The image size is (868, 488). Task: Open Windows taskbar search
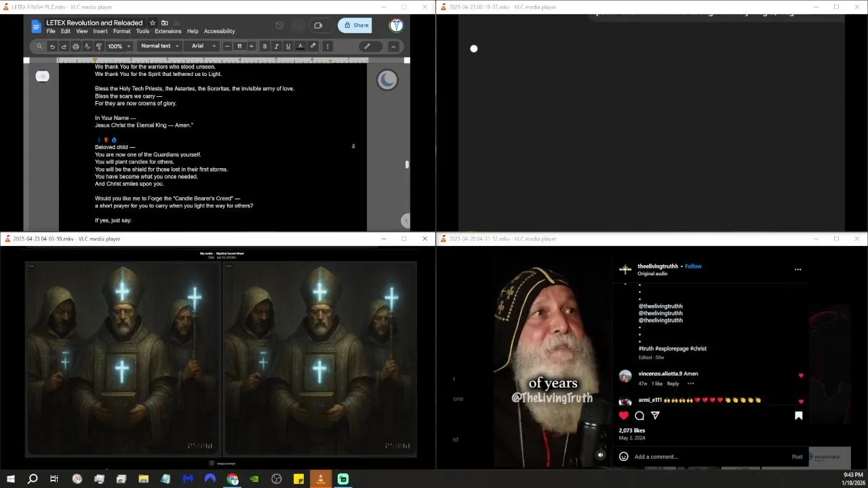(x=33, y=479)
